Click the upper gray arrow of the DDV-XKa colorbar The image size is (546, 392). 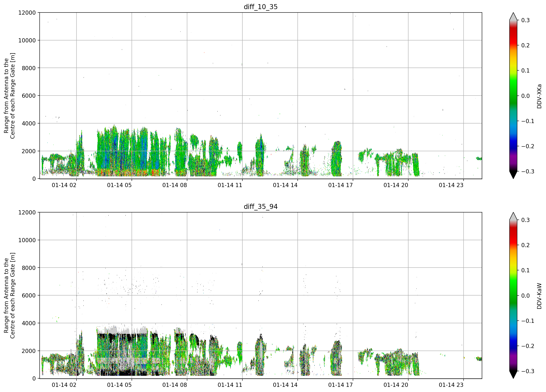[x=513, y=17]
